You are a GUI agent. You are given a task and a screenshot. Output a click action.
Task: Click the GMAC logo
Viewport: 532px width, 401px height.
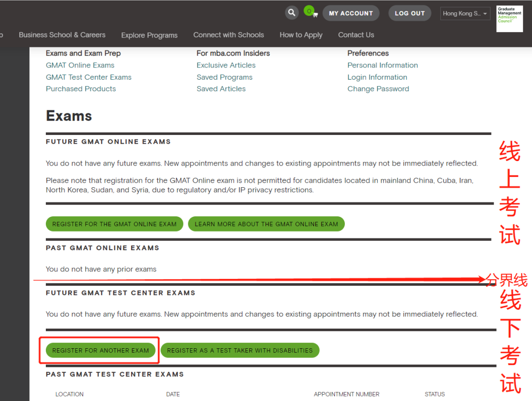pos(509,19)
